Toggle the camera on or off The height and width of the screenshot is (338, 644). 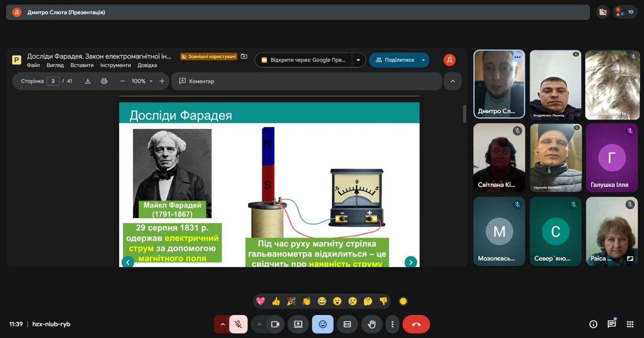pyautogui.click(x=275, y=324)
